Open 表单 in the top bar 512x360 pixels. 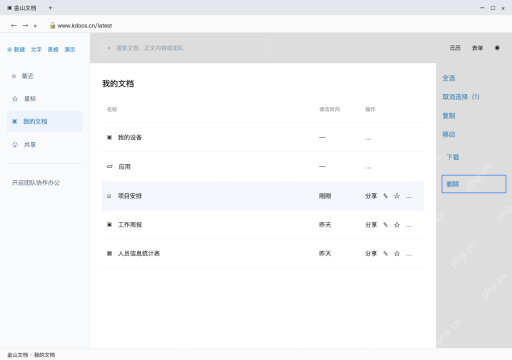pos(477,48)
